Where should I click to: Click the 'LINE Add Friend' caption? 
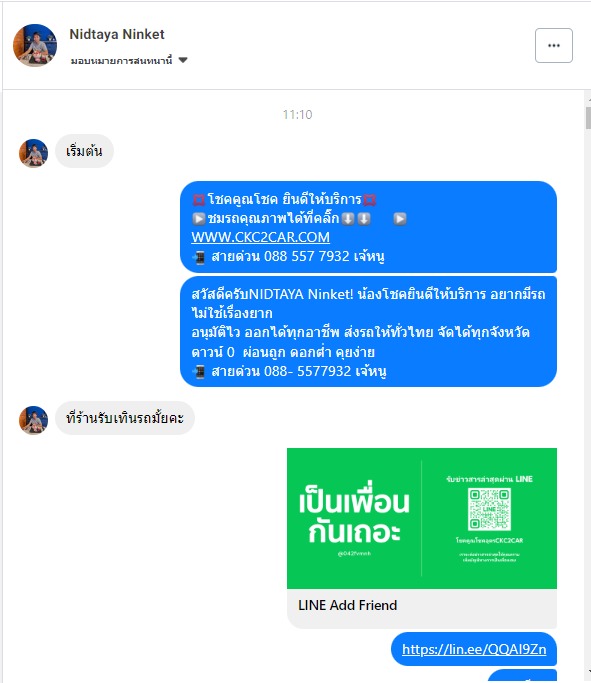click(x=348, y=605)
